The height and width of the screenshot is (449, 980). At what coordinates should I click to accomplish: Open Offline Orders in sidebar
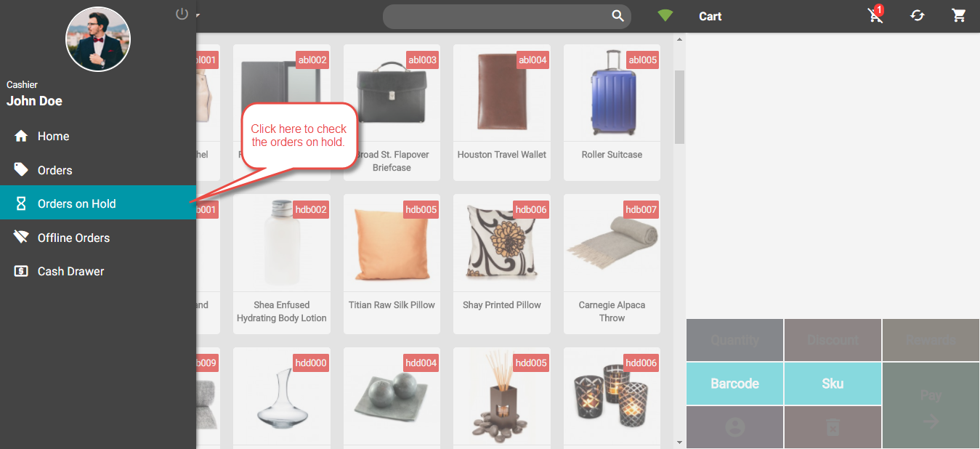[98, 238]
